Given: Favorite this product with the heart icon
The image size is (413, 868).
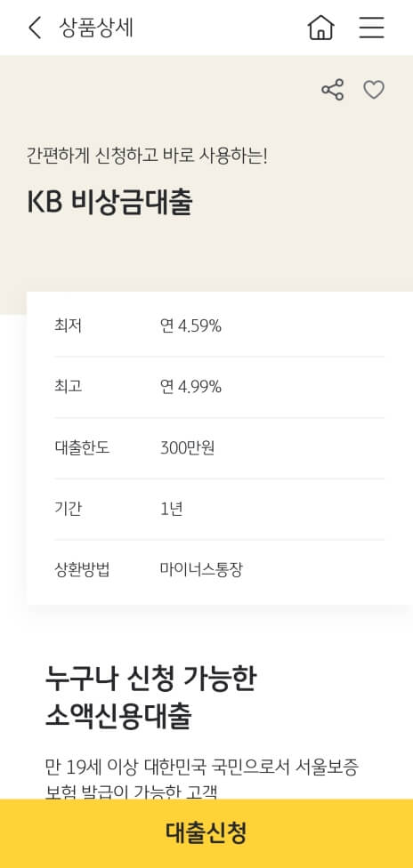Looking at the screenshot, I should 374,90.
